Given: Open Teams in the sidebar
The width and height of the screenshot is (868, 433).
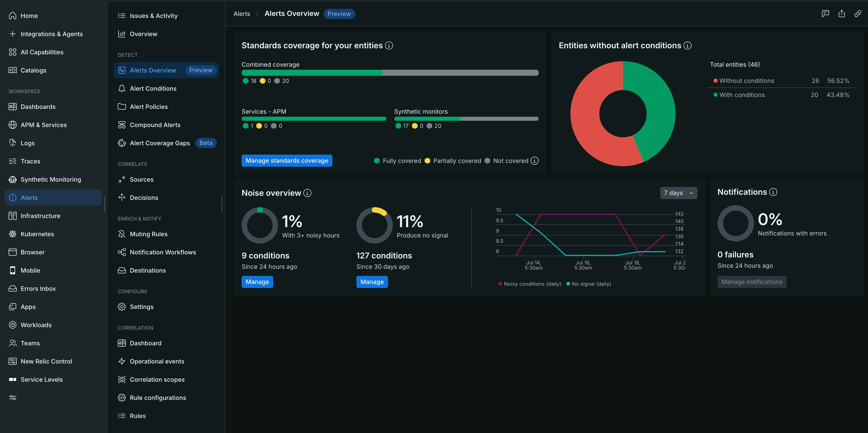Looking at the screenshot, I should 53,343.
